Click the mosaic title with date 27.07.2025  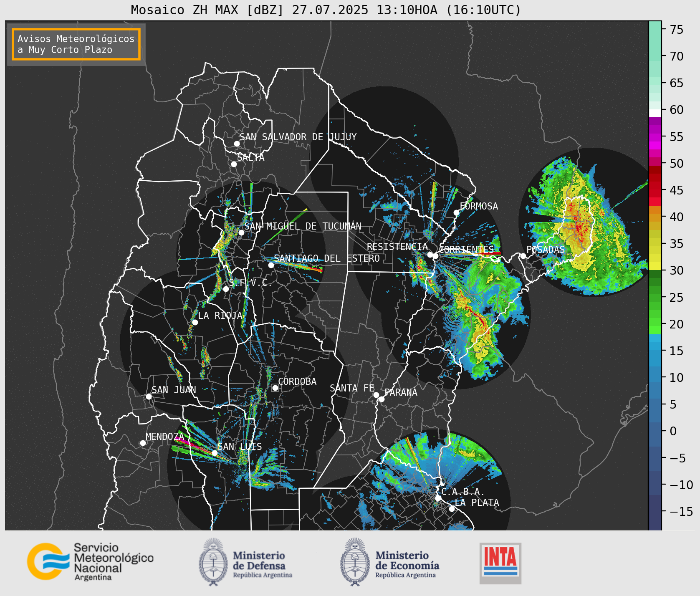click(326, 10)
